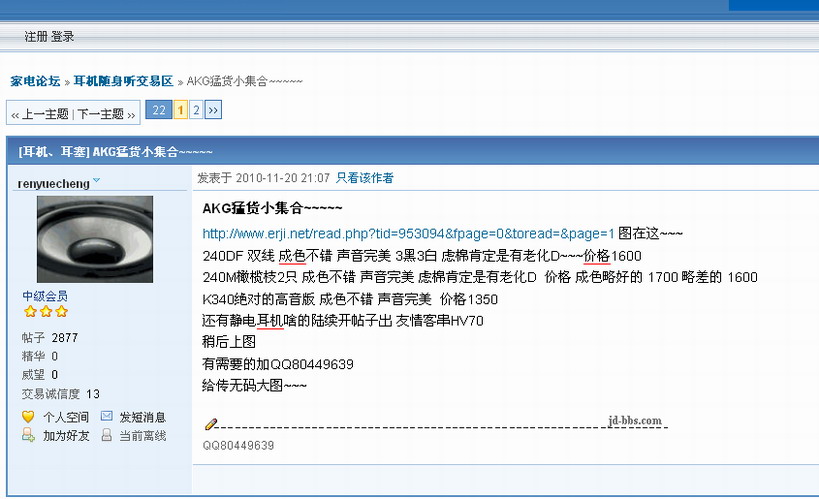This screenshot has width=819, height=499.
Task: Click the 帖子 2877 post count
Action: (50, 338)
